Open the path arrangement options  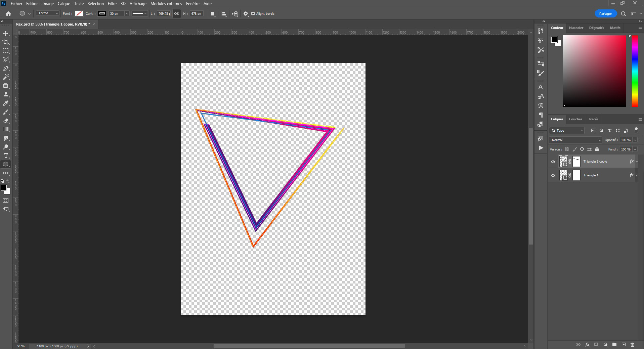(x=235, y=14)
